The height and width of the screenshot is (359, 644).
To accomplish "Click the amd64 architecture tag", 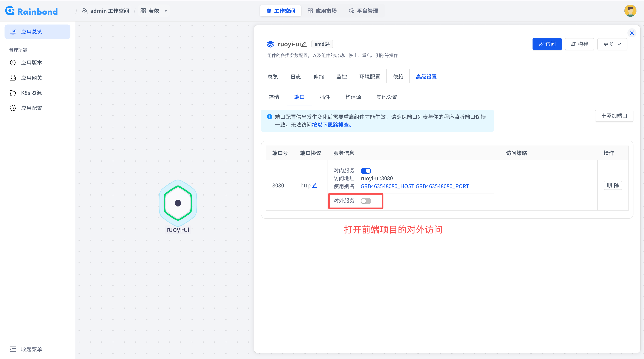I will [x=322, y=44].
